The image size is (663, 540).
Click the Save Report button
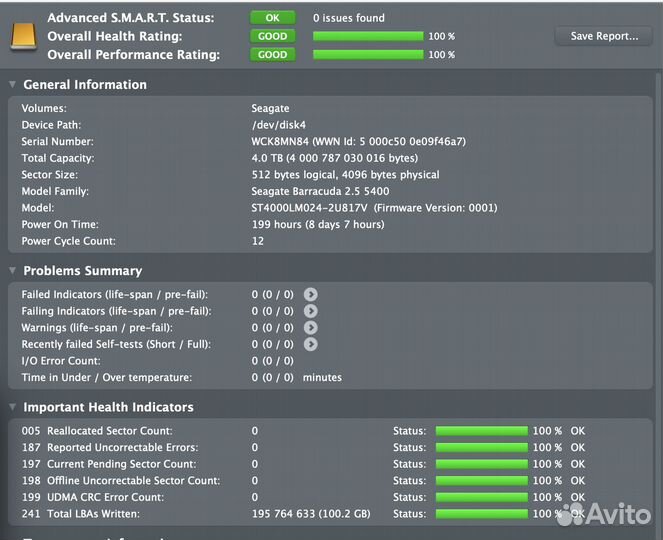(x=604, y=36)
